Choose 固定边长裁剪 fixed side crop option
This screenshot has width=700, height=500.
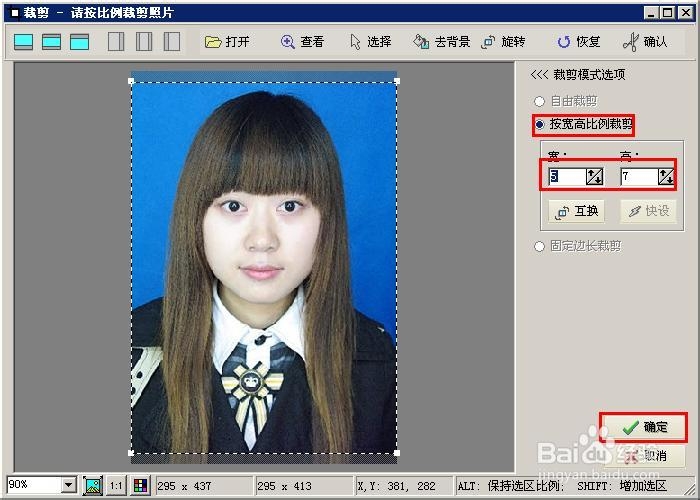[x=578, y=246]
